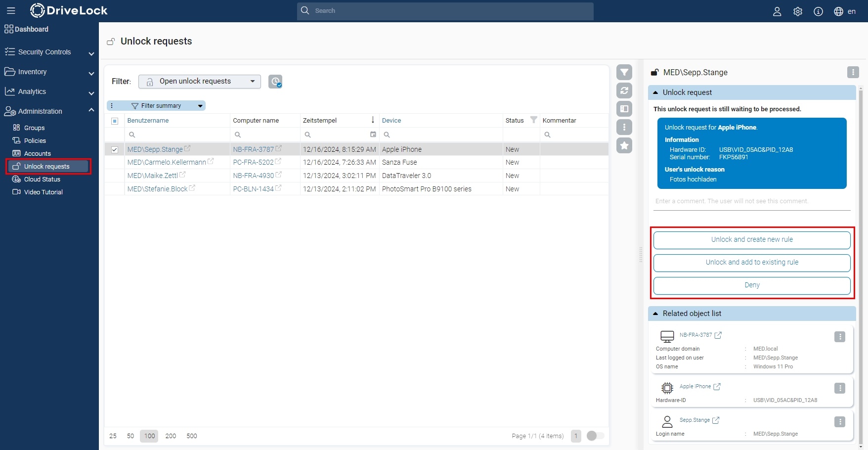This screenshot has height=450, width=868.
Task: Open the NB-FRA-3787 link in related objects
Action: coord(695,335)
